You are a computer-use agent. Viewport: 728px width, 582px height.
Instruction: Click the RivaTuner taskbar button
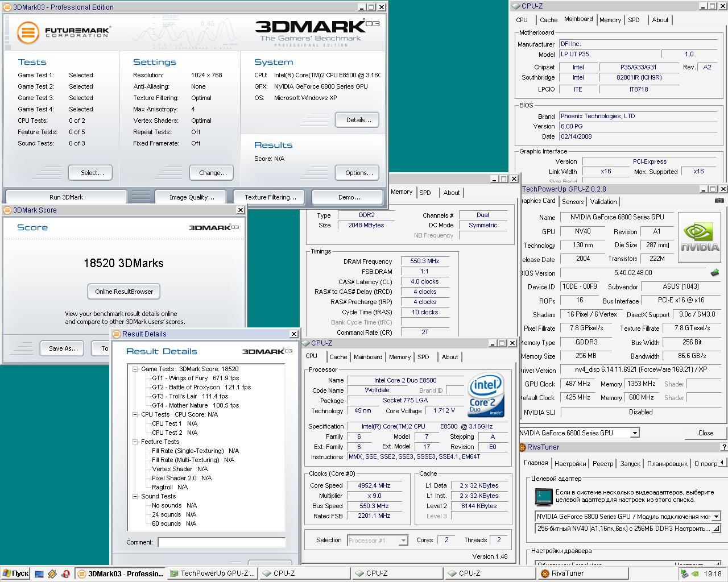[x=584, y=573]
